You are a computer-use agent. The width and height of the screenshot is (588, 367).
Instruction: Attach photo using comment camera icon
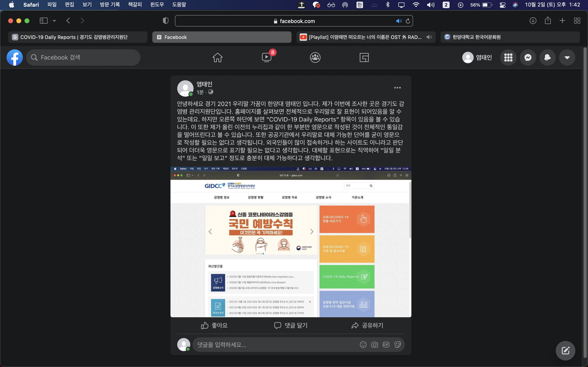(x=374, y=344)
